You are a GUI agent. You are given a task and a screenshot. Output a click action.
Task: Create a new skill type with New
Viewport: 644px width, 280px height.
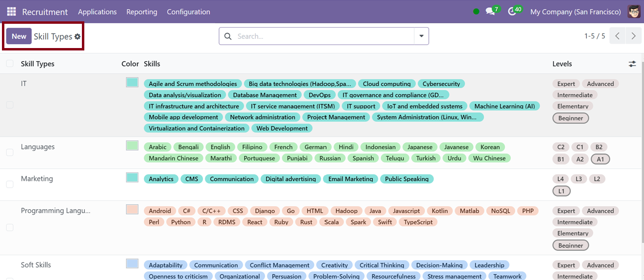point(19,36)
